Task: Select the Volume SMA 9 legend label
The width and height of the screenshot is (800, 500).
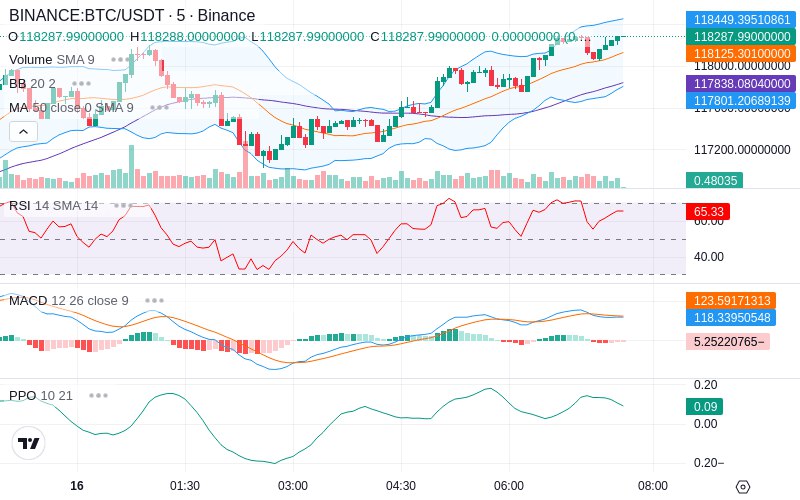Action: point(52,60)
